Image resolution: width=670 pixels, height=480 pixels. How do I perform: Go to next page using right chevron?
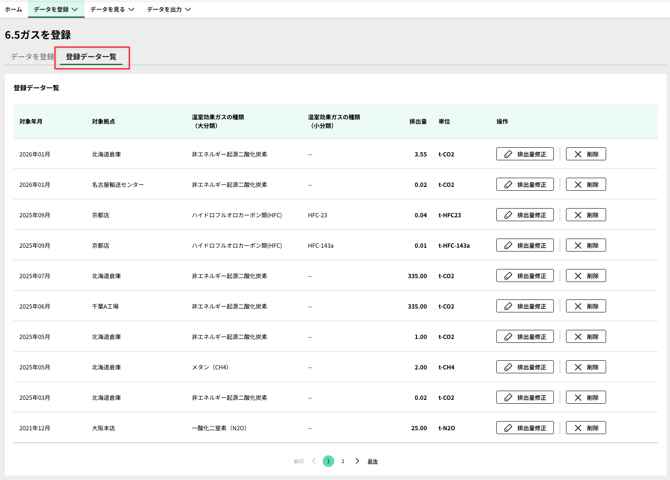point(357,461)
